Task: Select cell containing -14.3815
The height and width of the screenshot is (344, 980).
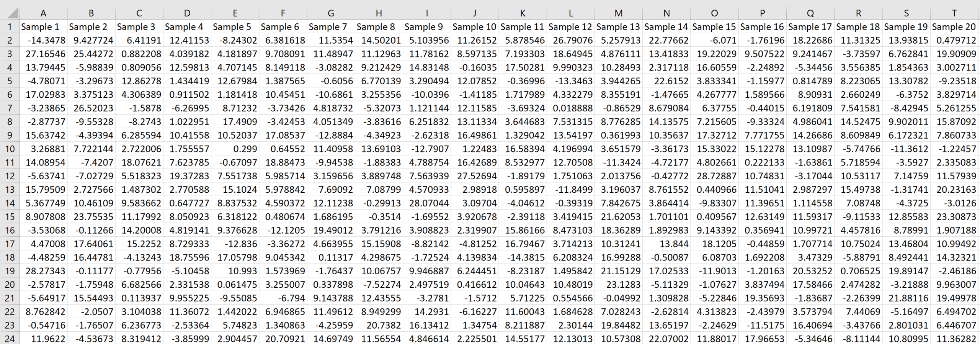Action: point(523,258)
